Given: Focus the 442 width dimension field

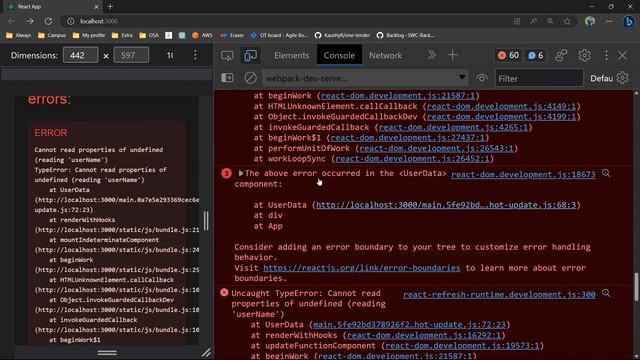Looking at the screenshot, I should pos(80,55).
